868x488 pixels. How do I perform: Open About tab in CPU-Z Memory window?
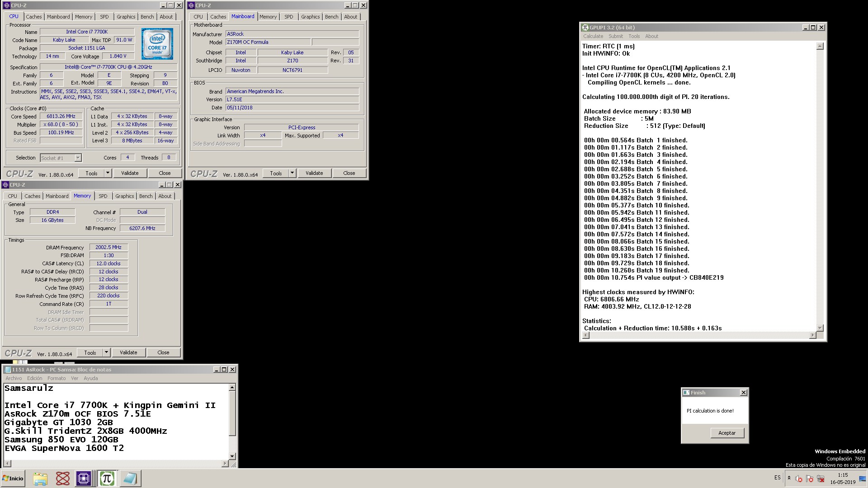coord(165,196)
